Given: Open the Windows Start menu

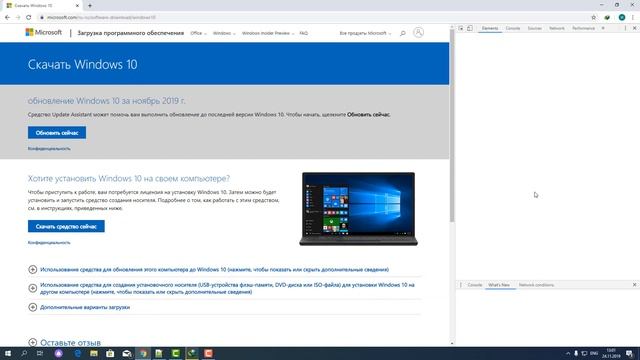Looking at the screenshot, I should (8, 353).
